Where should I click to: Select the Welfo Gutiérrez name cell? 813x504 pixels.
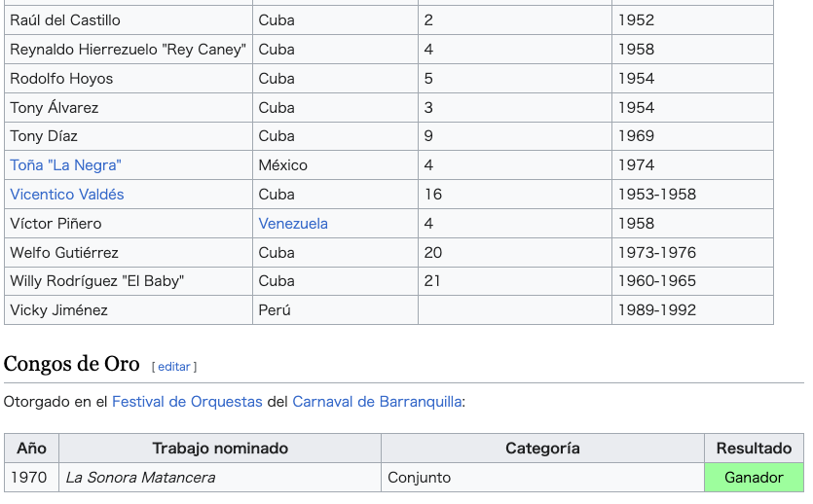[129, 253]
